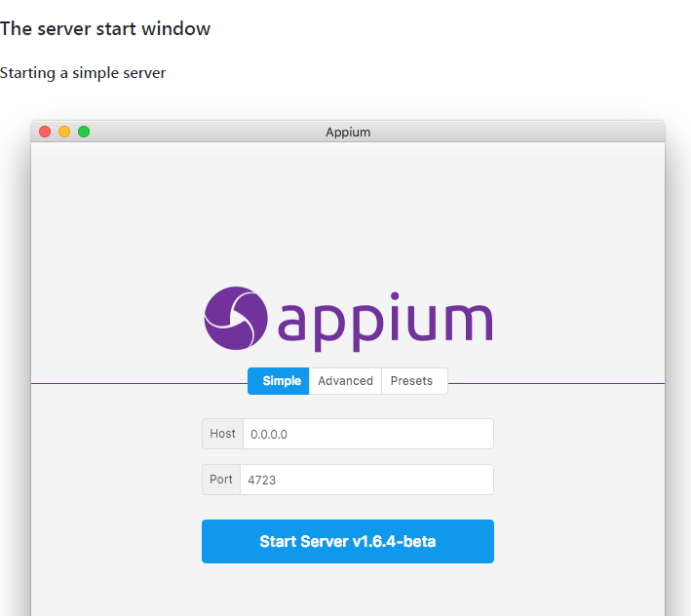
Task: Click the Appium purple logo
Action: (348, 319)
